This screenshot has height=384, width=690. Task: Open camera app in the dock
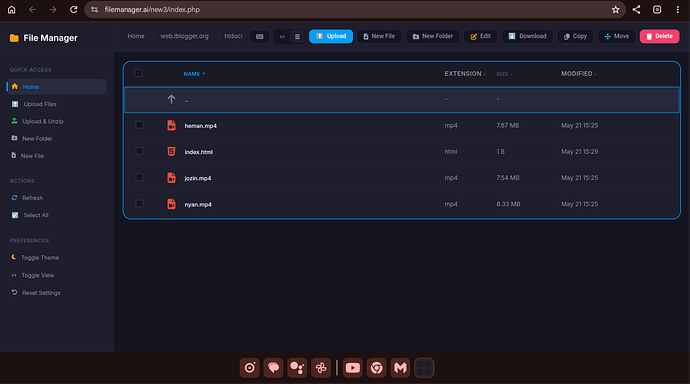click(x=250, y=368)
